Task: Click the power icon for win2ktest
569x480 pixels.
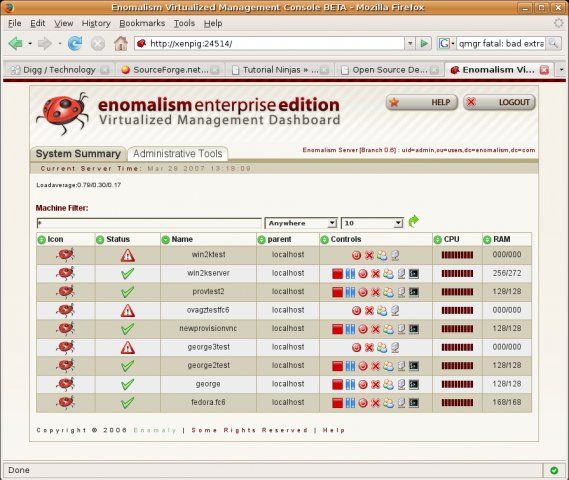Action: (x=356, y=255)
